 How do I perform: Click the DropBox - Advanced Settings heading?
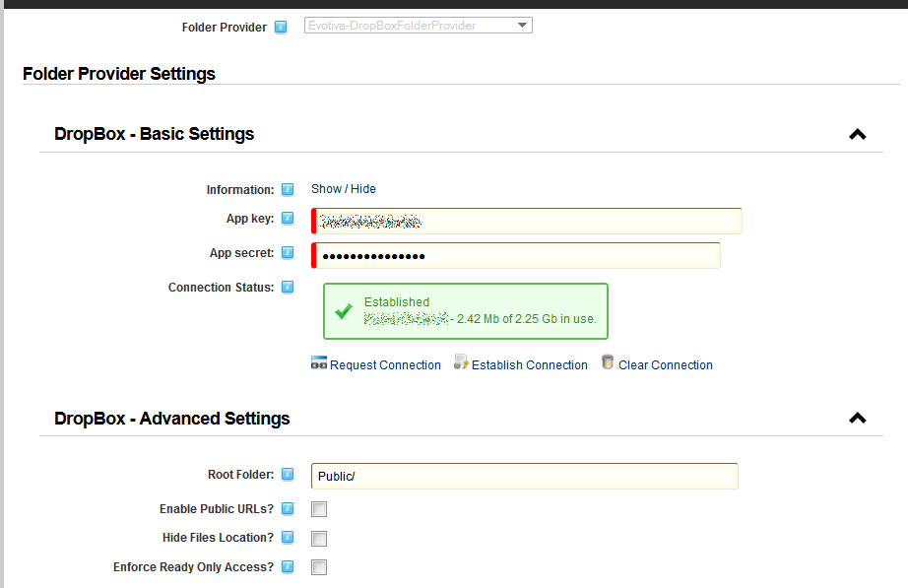pyautogui.click(x=172, y=419)
